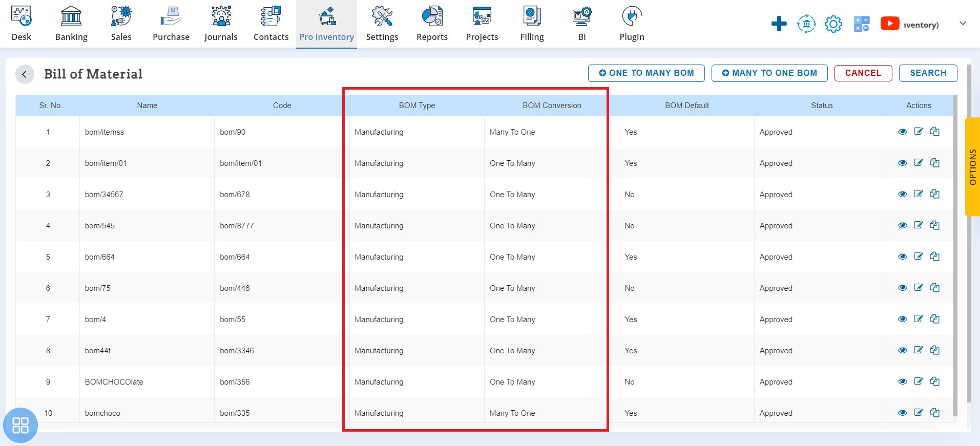Edit the bomchoco row
This screenshot has height=446, width=980.
(919, 412)
